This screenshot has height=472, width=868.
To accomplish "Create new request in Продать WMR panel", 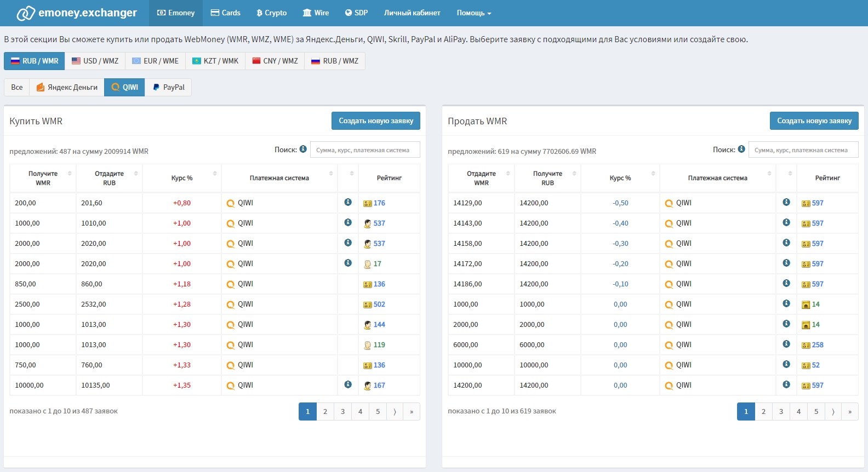I will tap(814, 121).
